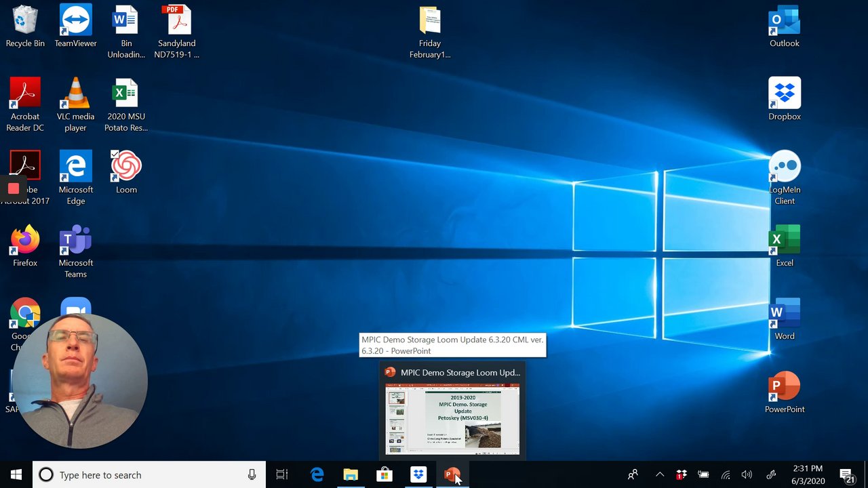Image resolution: width=868 pixels, height=488 pixels.
Task: Open the Dropbox tray icon with red badge
Action: (682, 474)
